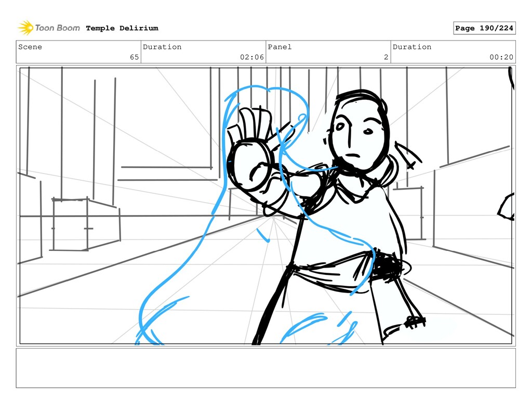Click the scene duration value '02:06'

pyautogui.click(x=252, y=57)
